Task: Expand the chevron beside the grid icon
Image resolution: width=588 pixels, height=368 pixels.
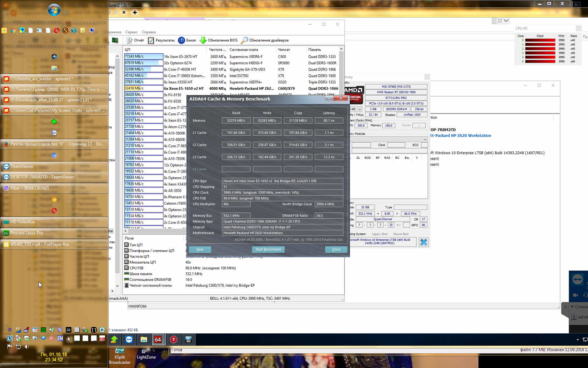Action: 506,21
